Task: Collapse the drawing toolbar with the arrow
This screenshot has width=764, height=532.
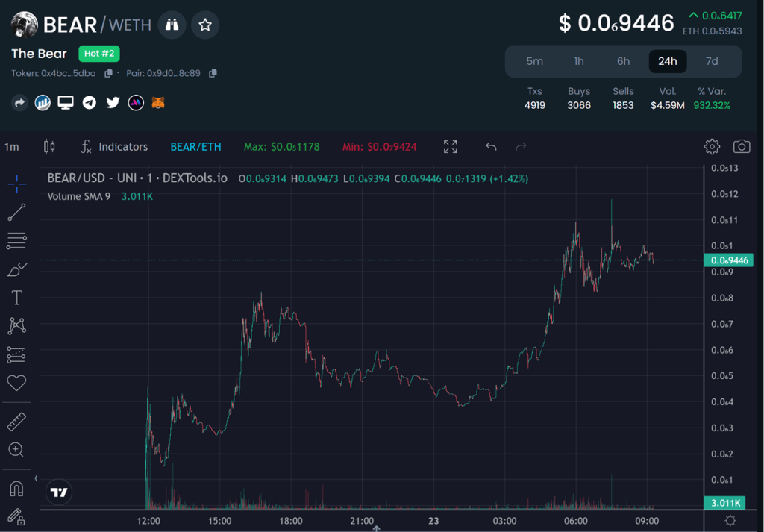Action: tap(36, 478)
